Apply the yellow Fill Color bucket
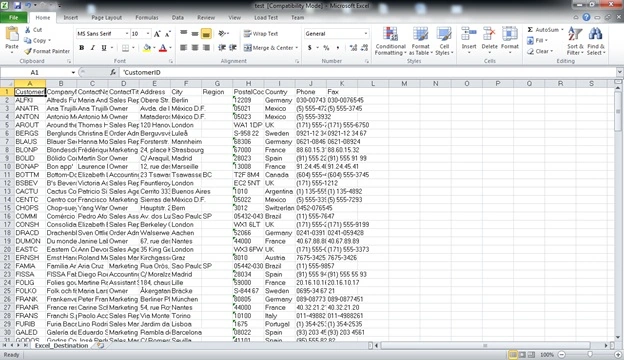 146,48
